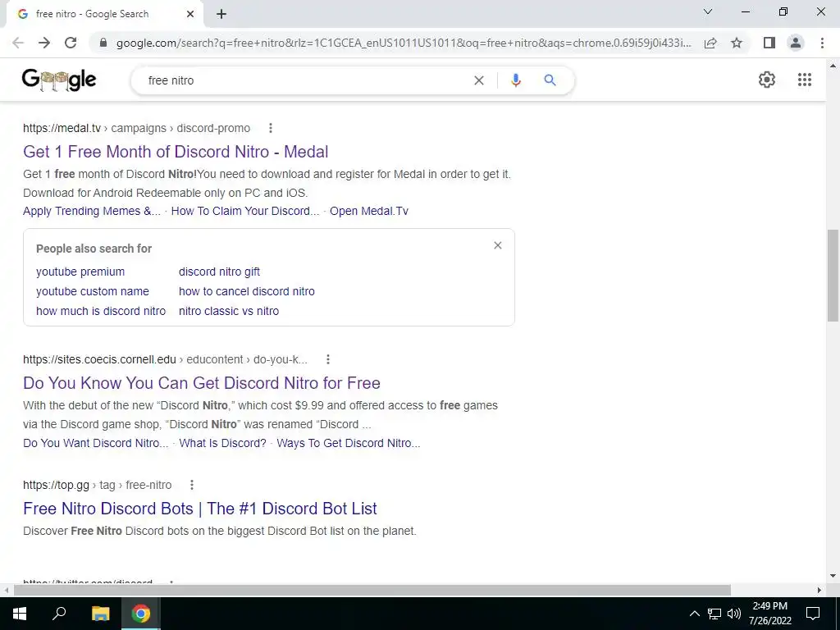Open Google quick settings gear
The height and width of the screenshot is (630, 840).
767,80
